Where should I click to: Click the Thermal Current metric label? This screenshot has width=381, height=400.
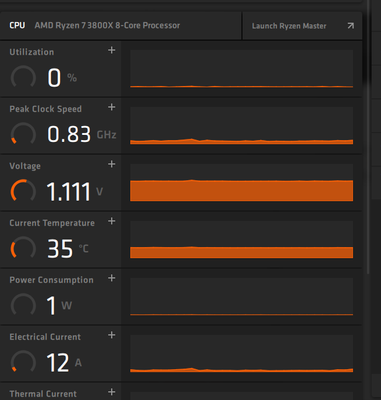coord(43,394)
